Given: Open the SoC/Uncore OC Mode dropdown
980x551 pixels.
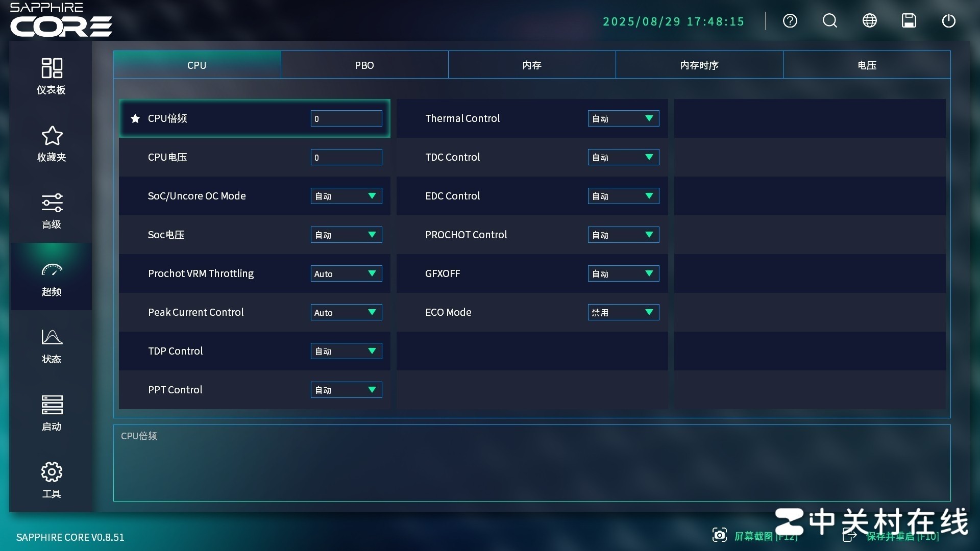Looking at the screenshot, I should coord(346,196).
